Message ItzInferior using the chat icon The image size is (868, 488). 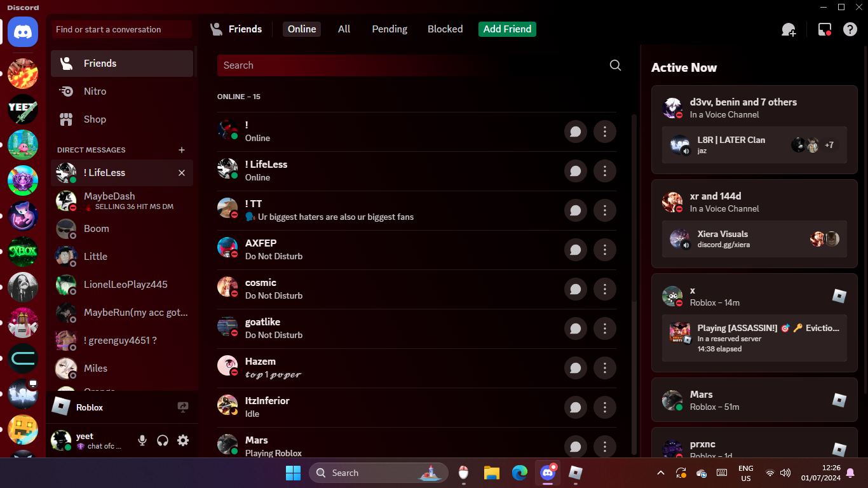point(576,407)
